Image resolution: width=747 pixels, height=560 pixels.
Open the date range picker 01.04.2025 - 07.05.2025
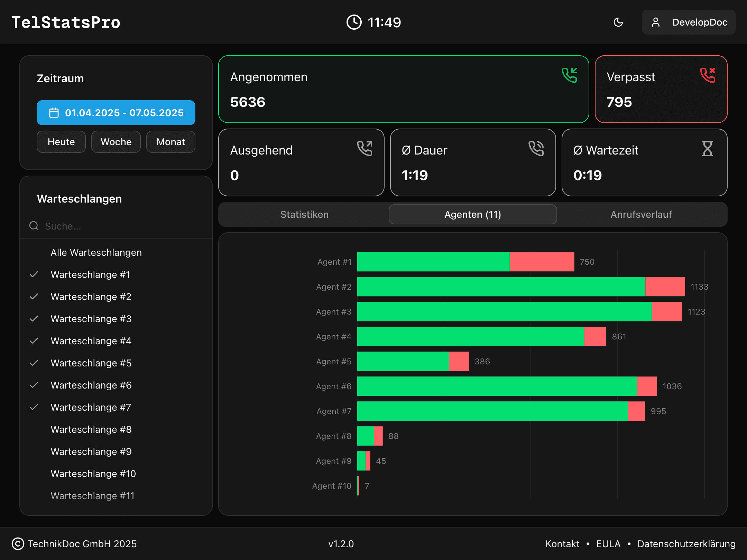point(116,113)
